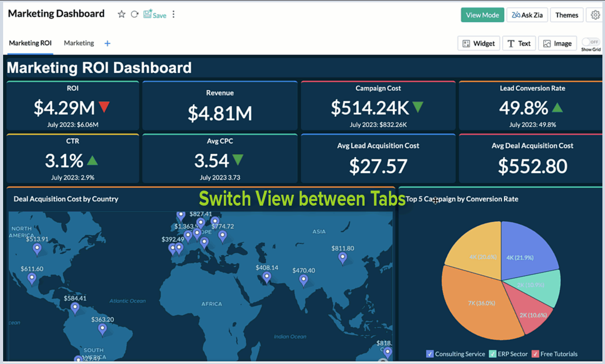Click the Lead Conversion Rate up arrow

click(x=557, y=107)
